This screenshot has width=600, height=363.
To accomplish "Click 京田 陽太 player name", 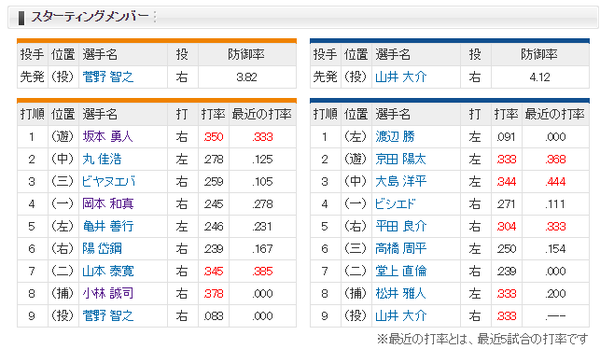I will tap(401, 159).
